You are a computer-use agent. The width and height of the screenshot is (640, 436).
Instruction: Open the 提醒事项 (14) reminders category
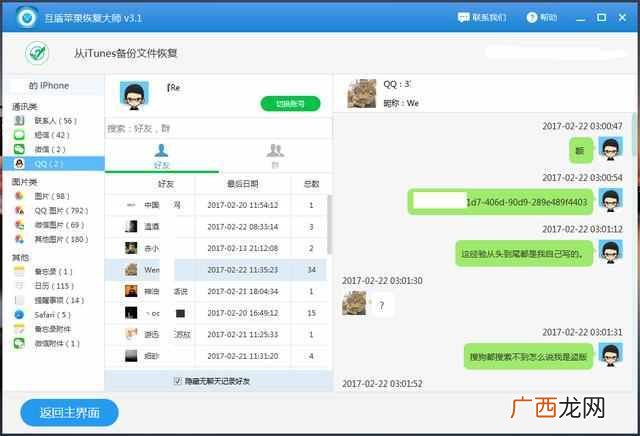(x=49, y=300)
